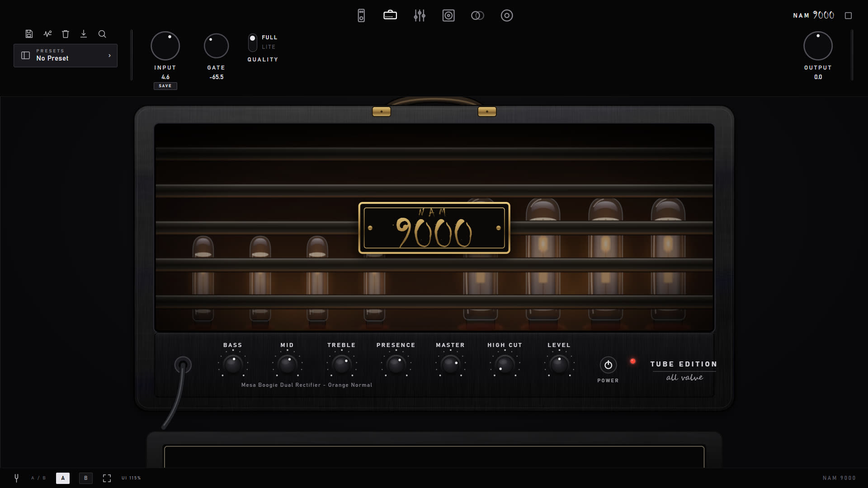Select the amp head section icon

point(390,15)
